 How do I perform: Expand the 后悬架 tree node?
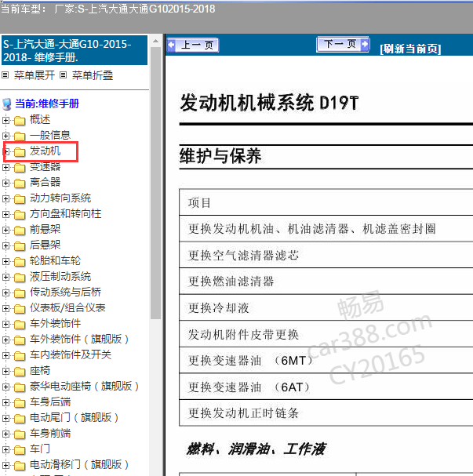[x=5, y=246]
